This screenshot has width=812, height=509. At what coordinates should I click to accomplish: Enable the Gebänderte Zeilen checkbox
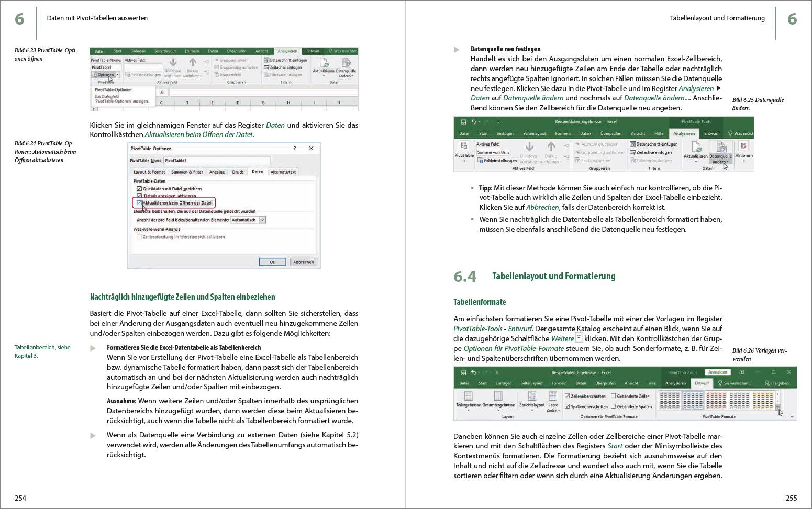(614, 395)
